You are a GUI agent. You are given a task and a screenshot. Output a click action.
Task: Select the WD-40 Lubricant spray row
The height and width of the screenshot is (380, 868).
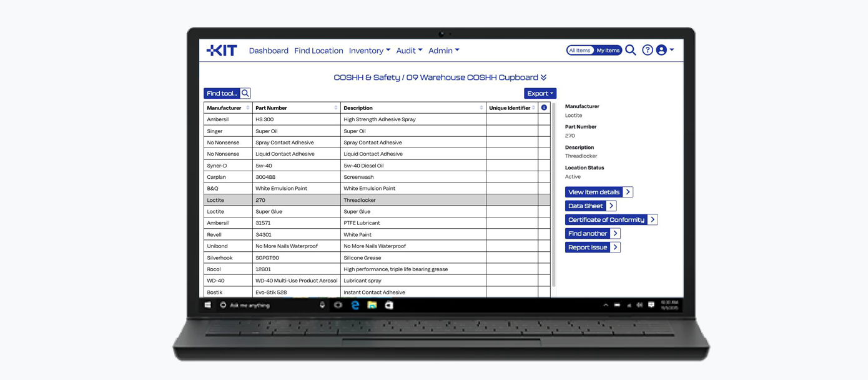[x=377, y=280]
